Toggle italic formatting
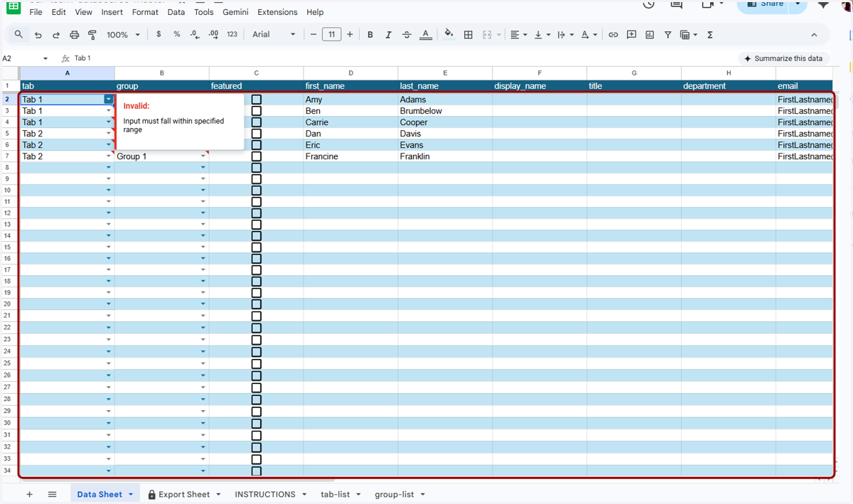This screenshot has height=504, width=853. tap(388, 34)
